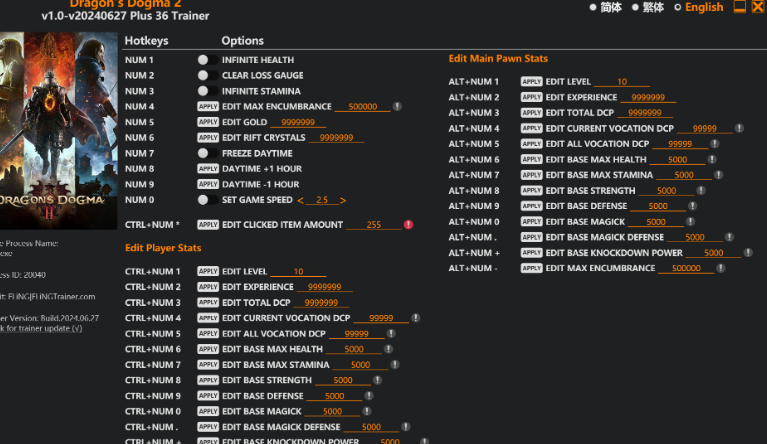This screenshot has height=444, width=767.
Task: Click the info icon next to NUM 4 Edit Max Encumbrance
Action: pyautogui.click(x=397, y=106)
